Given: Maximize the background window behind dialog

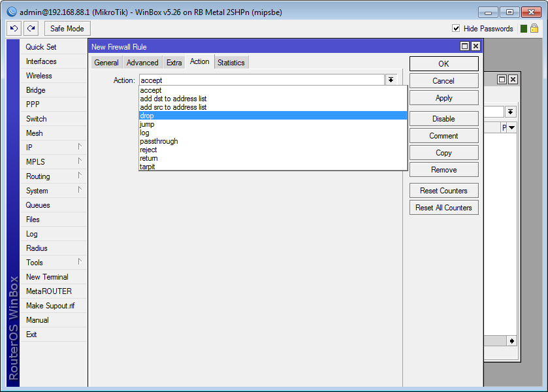Looking at the screenshot, I should [x=502, y=79].
